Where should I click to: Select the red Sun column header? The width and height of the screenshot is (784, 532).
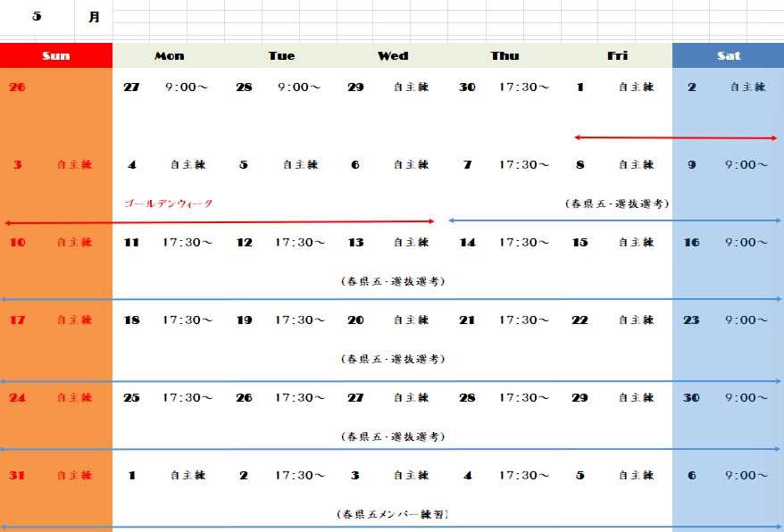(55, 55)
